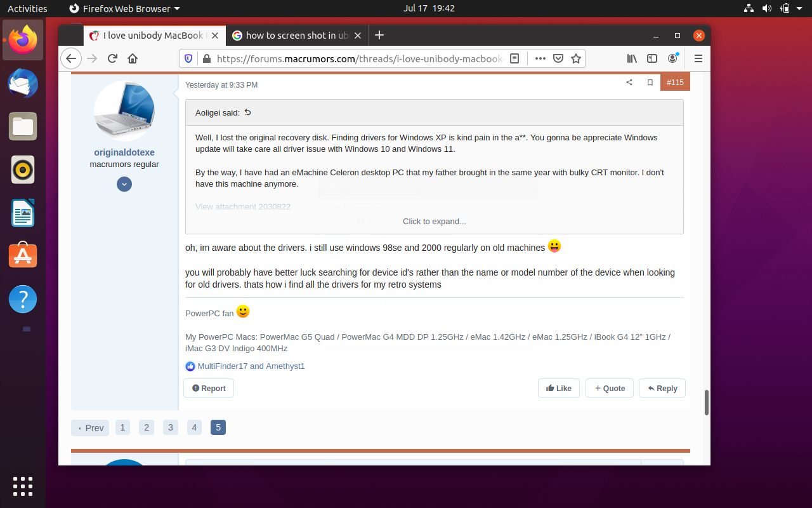
Task: Go to thread page 4
Action: pyautogui.click(x=194, y=427)
